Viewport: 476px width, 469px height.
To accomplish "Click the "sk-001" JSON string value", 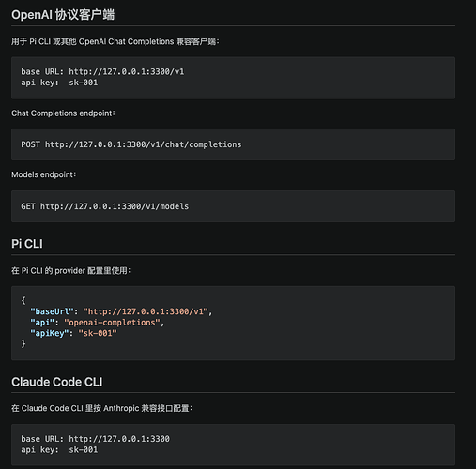I will (98, 333).
